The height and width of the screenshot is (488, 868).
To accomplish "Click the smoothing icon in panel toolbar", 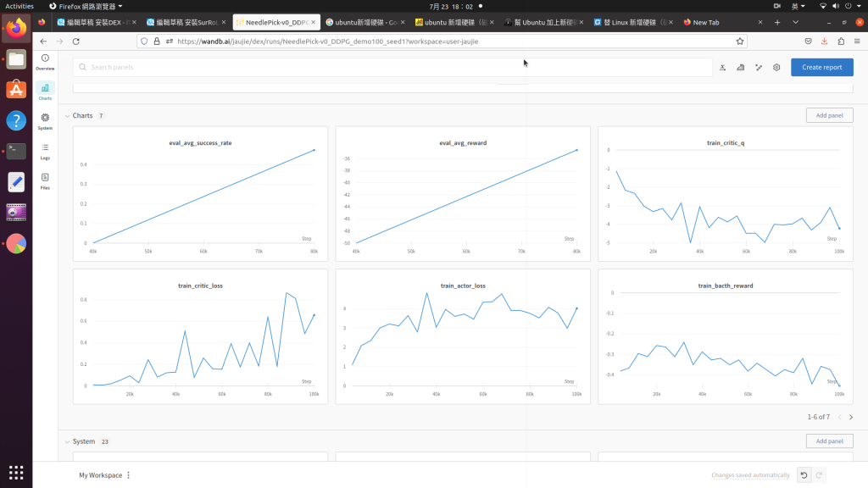I will pyautogui.click(x=741, y=68).
